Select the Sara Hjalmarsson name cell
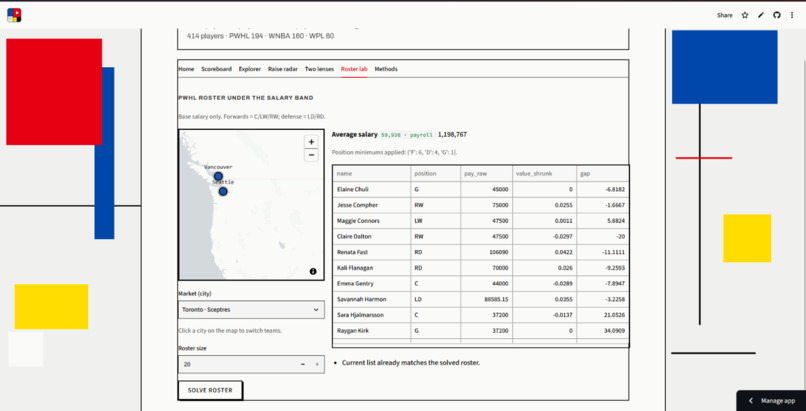This screenshot has height=411, width=806. tap(371, 315)
